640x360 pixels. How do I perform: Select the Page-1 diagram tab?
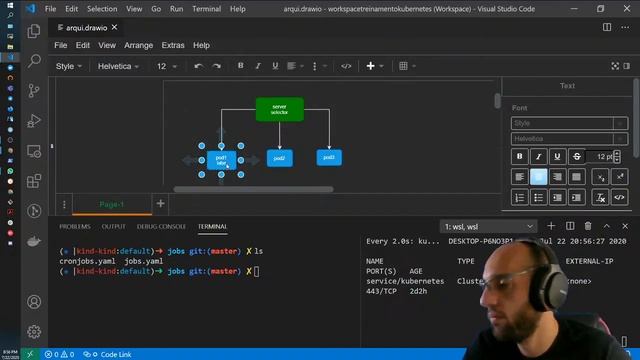111,204
